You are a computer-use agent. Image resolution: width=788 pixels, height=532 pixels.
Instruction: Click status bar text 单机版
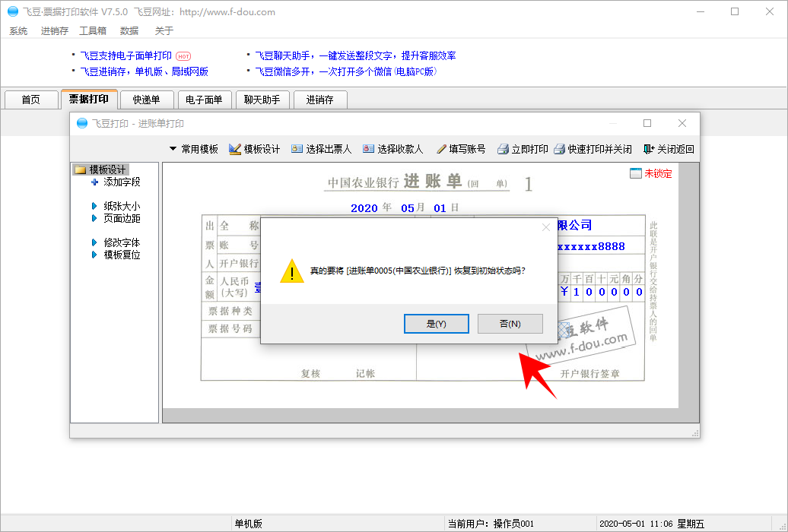tap(248, 524)
